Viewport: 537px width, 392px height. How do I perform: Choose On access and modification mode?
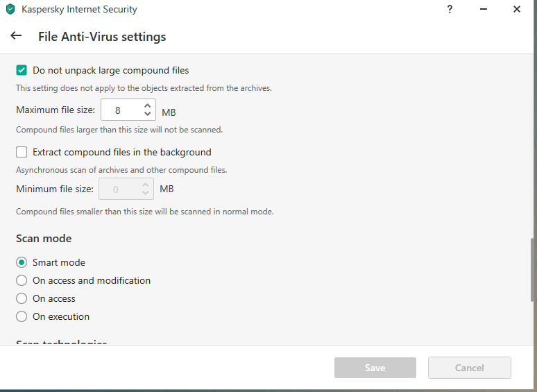click(x=22, y=280)
